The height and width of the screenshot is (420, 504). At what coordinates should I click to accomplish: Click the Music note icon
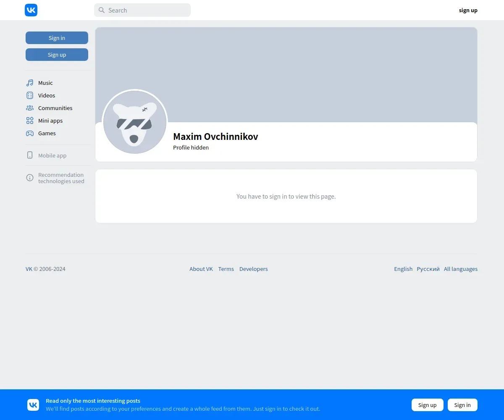coord(30,83)
